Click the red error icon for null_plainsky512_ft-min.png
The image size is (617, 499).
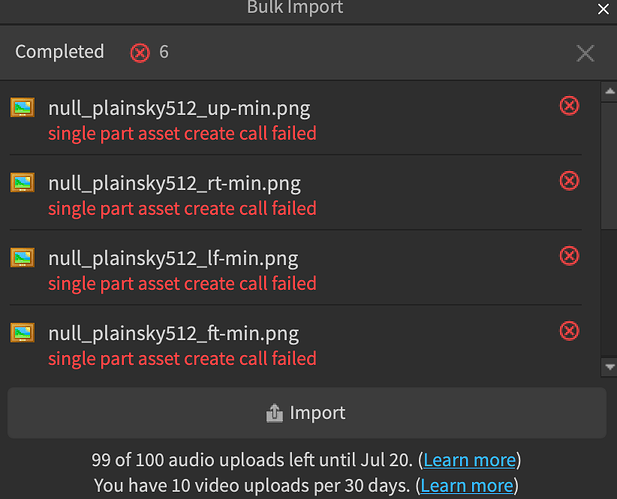pyautogui.click(x=569, y=330)
